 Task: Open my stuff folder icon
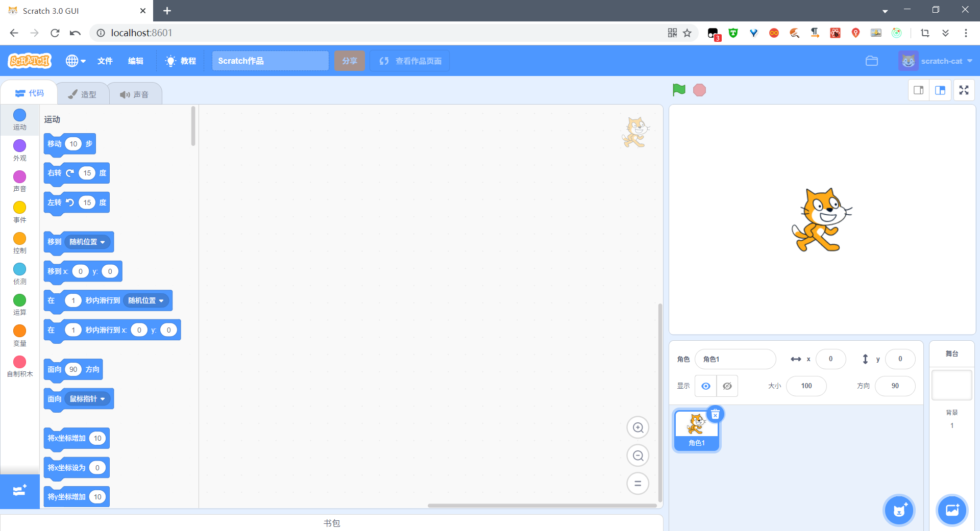tap(872, 61)
